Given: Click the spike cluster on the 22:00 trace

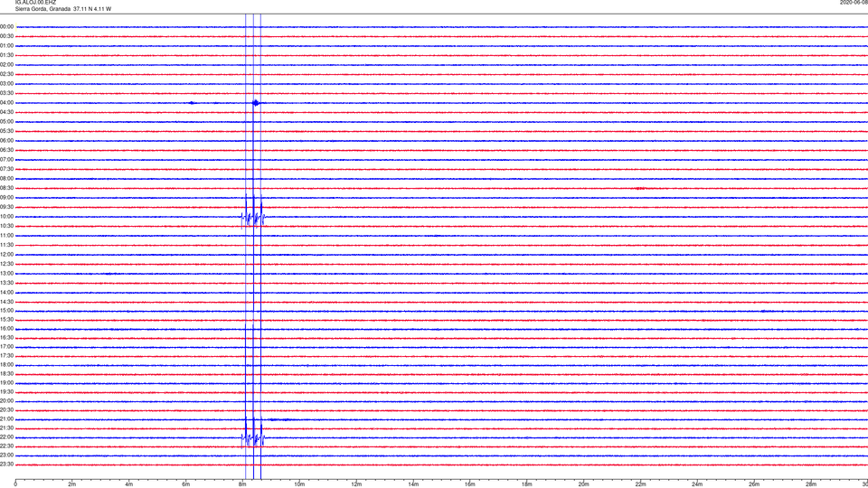Looking at the screenshot, I should [253, 439].
